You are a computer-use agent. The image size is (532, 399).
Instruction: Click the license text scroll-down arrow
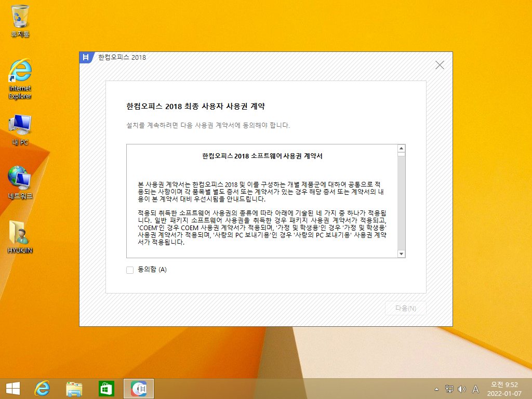(x=402, y=254)
